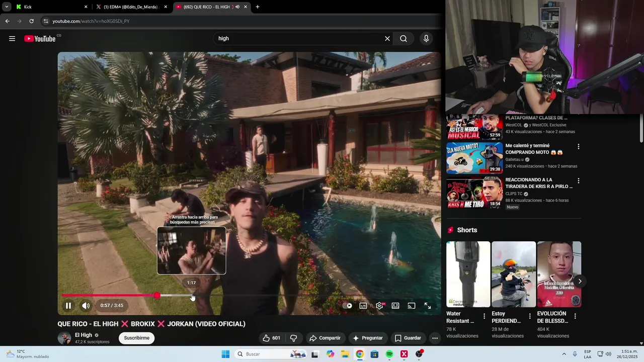This screenshot has height=362, width=644.
Task: Cast video to a TV device
Action: (x=412, y=306)
